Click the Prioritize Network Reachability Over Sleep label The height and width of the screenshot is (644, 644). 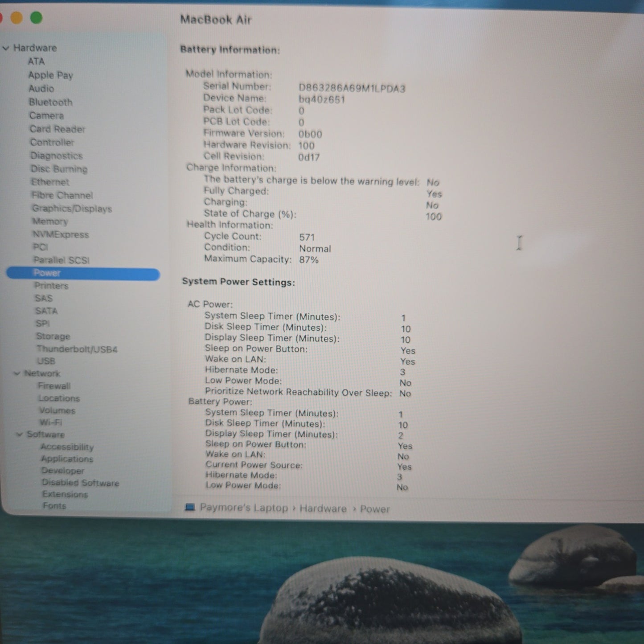298,392
